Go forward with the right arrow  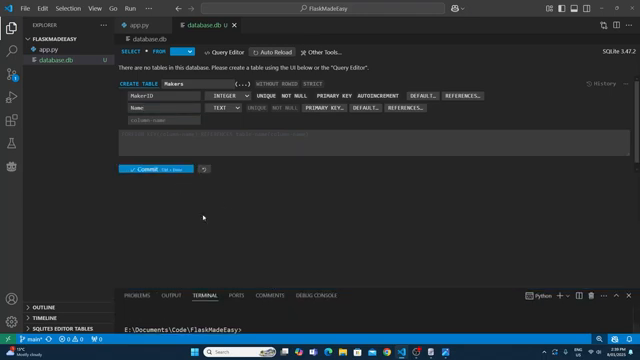click(x=191, y=8)
